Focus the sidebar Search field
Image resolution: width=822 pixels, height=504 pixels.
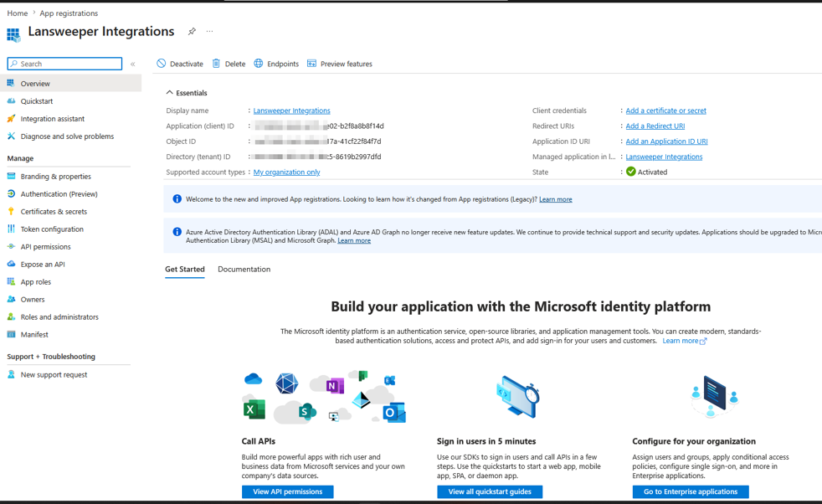(x=64, y=64)
